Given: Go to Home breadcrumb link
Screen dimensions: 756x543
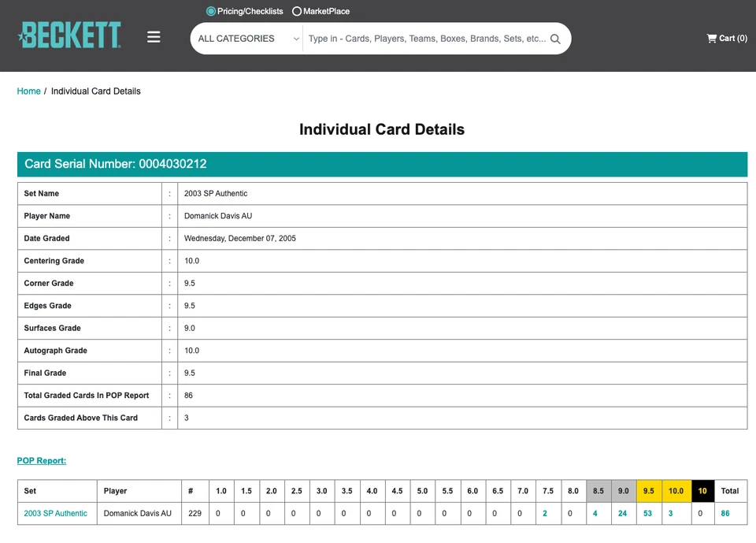Looking at the screenshot, I should tap(29, 91).
